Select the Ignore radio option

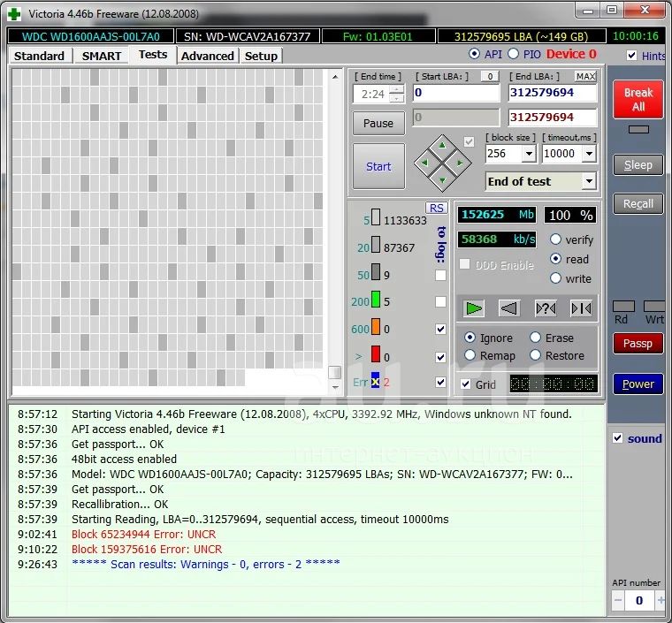pyautogui.click(x=470, y=338)
